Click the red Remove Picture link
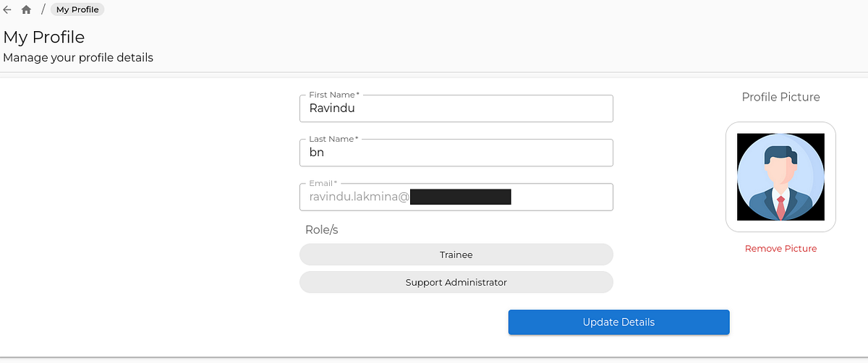Screen dimensions: 868x363 (x=781, y=248)
